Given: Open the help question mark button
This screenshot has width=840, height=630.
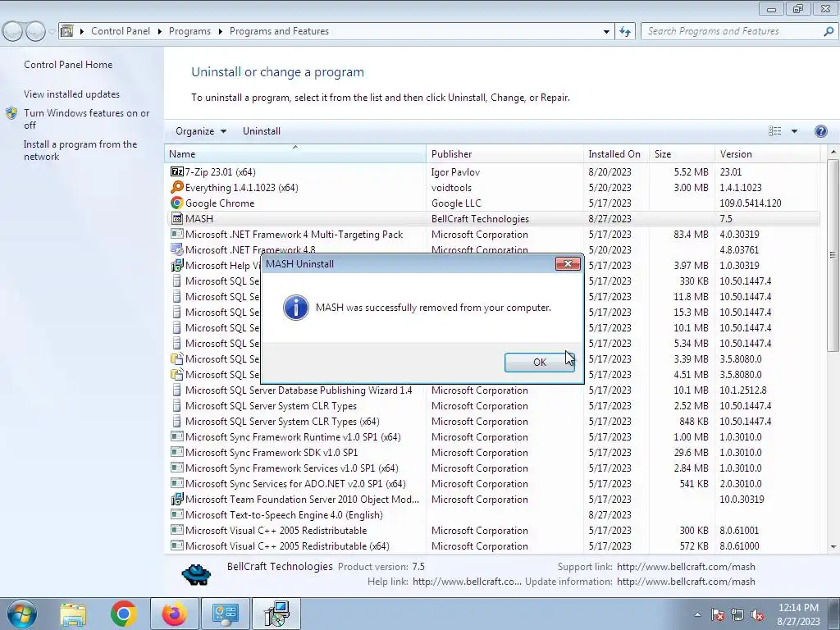Looking at the screenshot, I should click(820, 131).
